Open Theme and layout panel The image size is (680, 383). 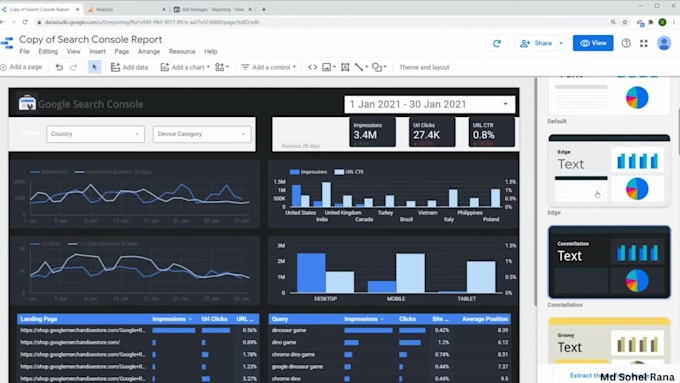(424, 67)
